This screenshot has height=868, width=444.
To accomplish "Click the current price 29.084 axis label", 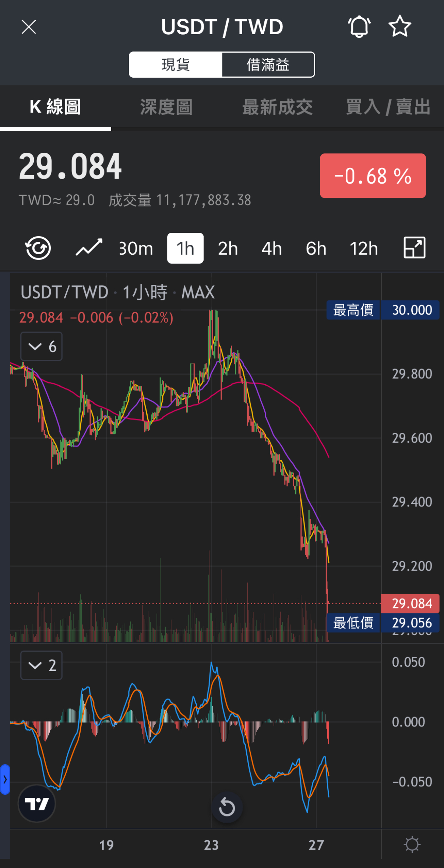I will click(x=411, y=603).
